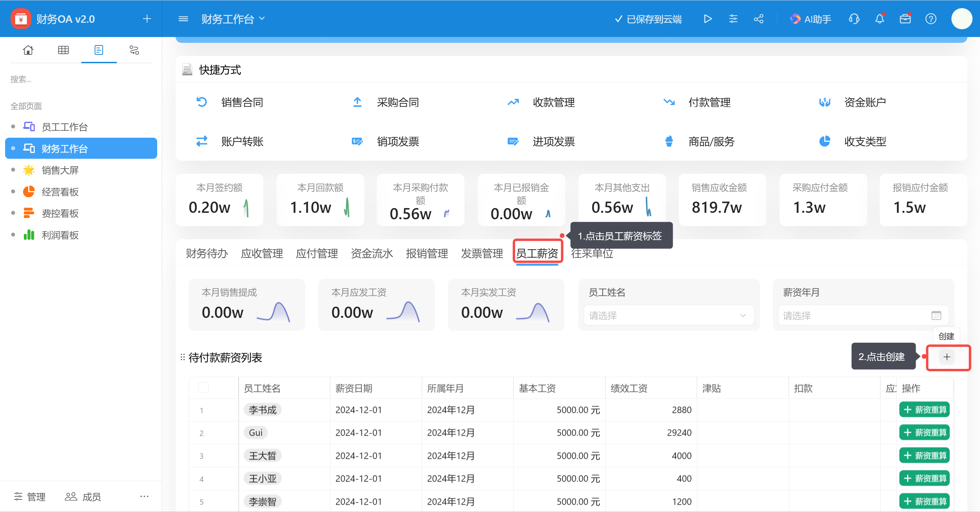Click 薪资重算 for 王小亚

click(924, 478)
